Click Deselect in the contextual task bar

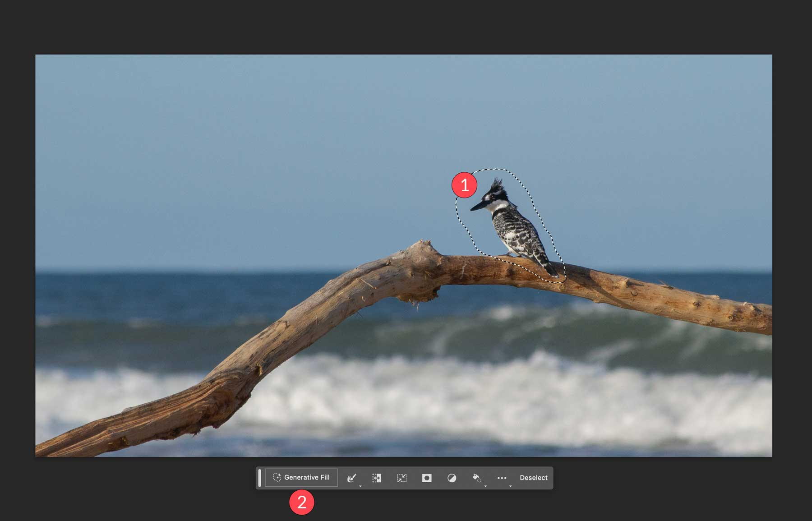[x=533, y=477]
